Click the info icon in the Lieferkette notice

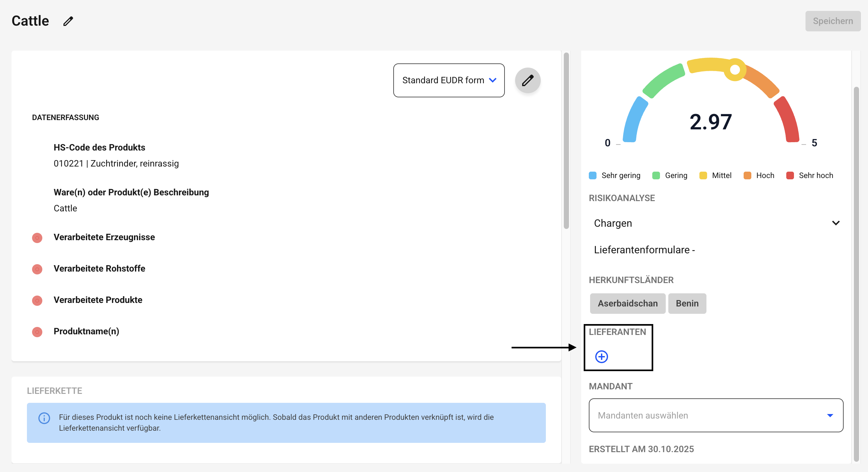tap(44, 418)
